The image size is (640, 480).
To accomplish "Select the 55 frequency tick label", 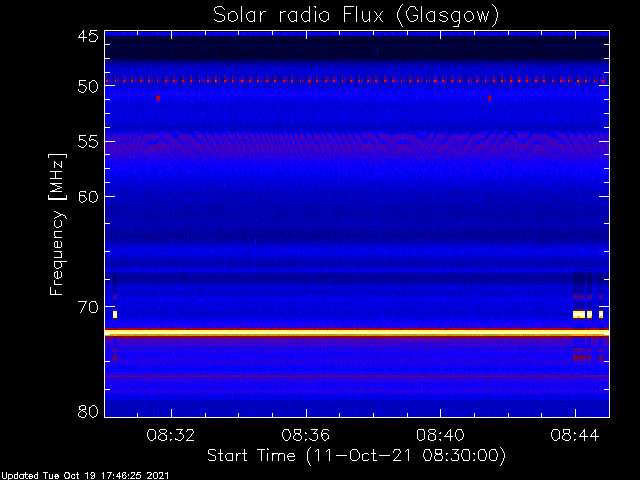I will (88, 142).
